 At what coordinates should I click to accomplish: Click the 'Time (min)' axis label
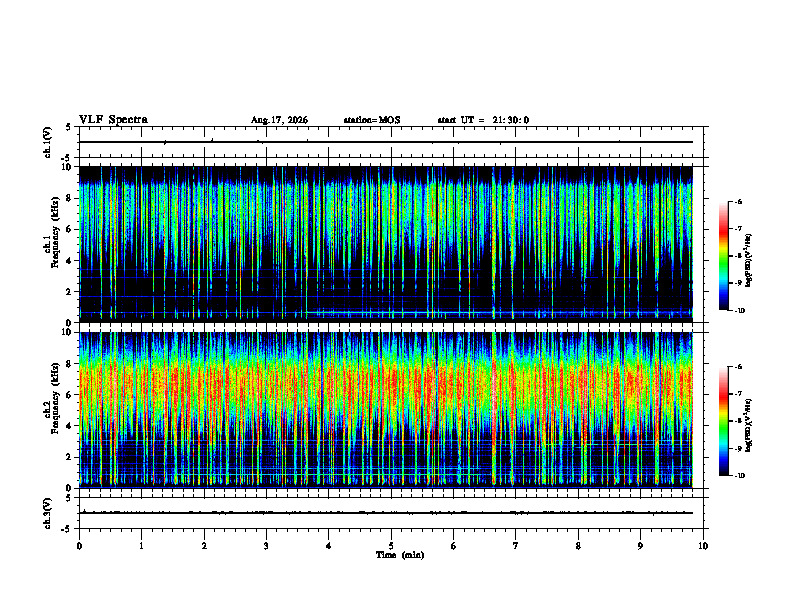point(400,555)
